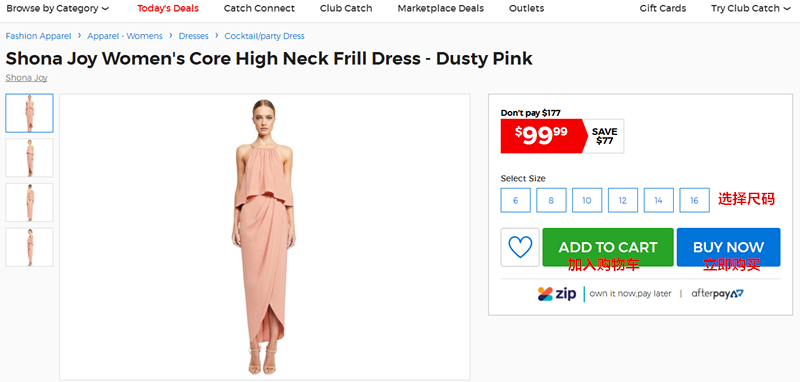
Task: View the fourth dress thumbnail
Action: (30, 247)
